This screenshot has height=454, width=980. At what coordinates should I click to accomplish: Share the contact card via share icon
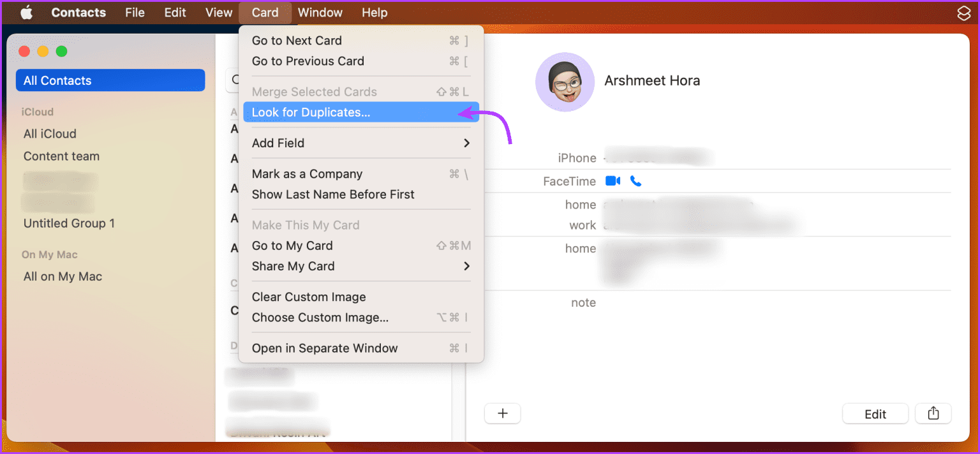933,413
